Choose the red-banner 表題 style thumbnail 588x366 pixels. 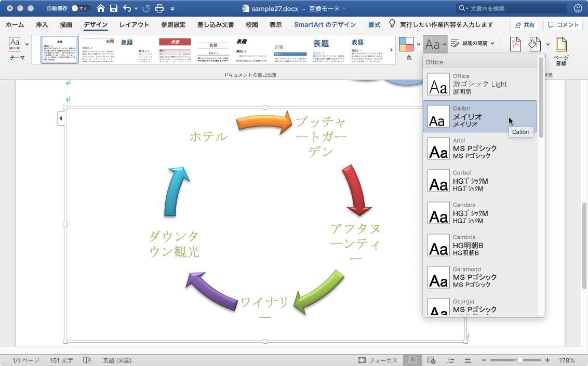[x=175, y=50]
